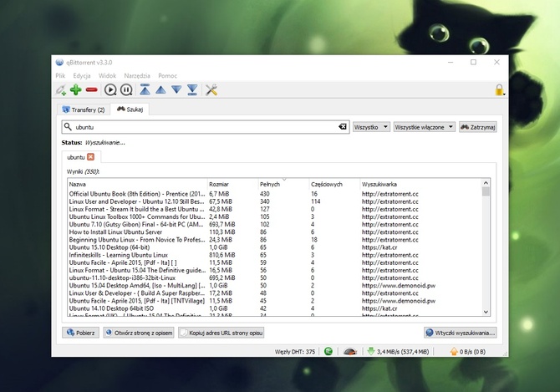Viewport: 560px width, 392px height.
Task: Click the green plus add torrent icon
Action: [x=76, y=89]
